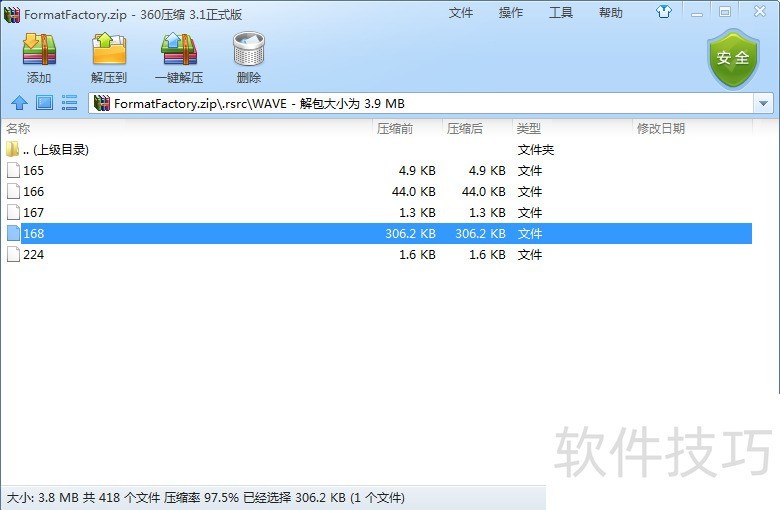The height and width of the screenshot is (510, 780).
Task: Close the 360压缩 window
Action: point(760,11)
